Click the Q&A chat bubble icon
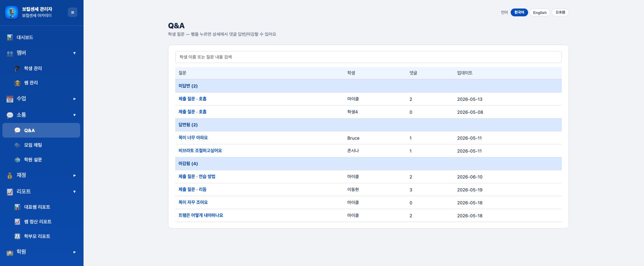The image size is (644, 266). pyautogui.click(x=17, y=130)
